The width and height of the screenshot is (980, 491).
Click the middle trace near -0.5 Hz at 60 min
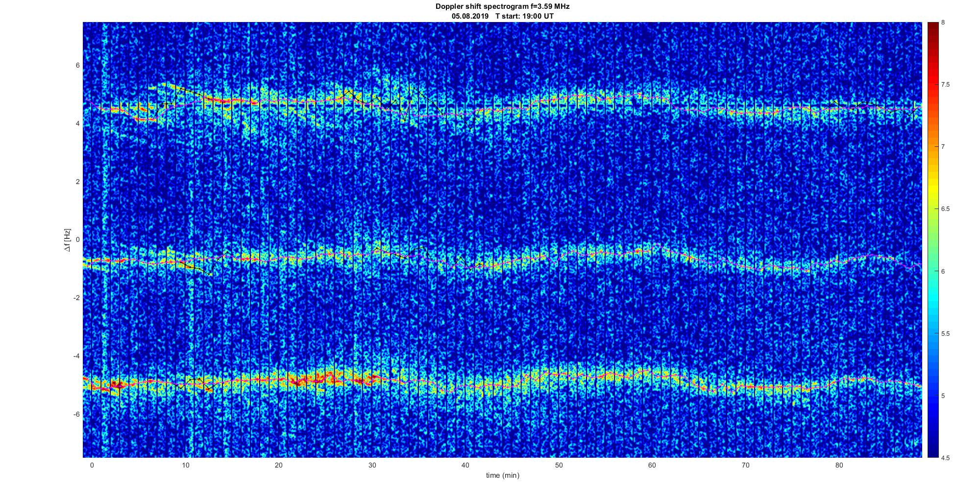(652, 248)
